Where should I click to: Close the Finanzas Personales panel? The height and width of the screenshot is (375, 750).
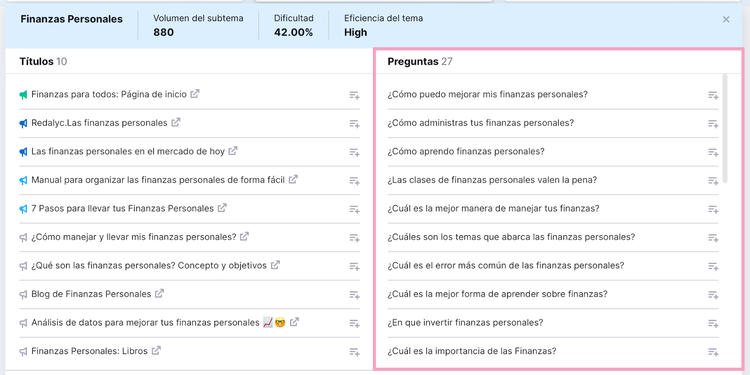726,20
